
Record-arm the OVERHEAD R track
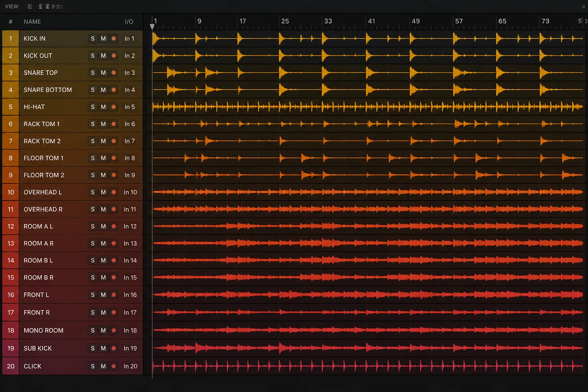(x=114, y=209)
